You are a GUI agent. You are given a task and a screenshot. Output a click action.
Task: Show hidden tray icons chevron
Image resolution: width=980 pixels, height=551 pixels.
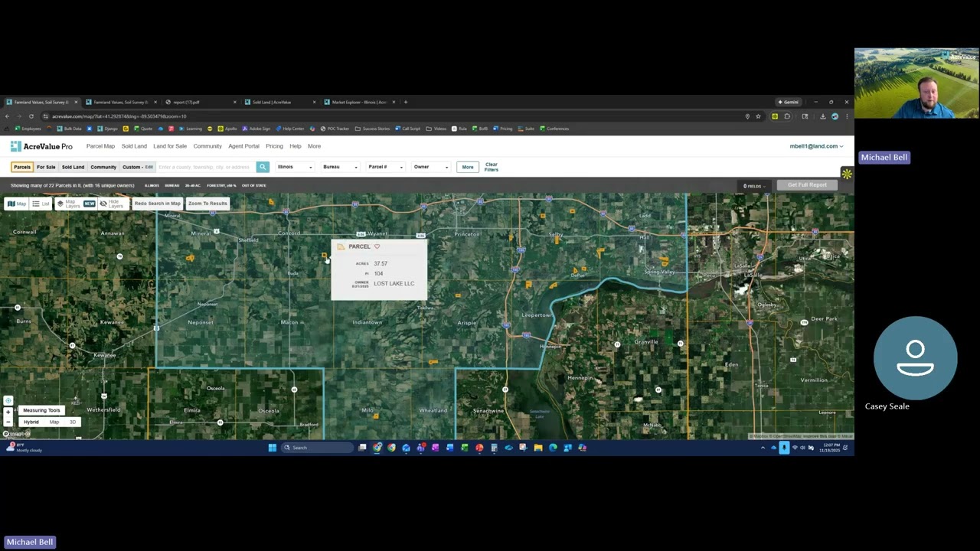[763, 448]
